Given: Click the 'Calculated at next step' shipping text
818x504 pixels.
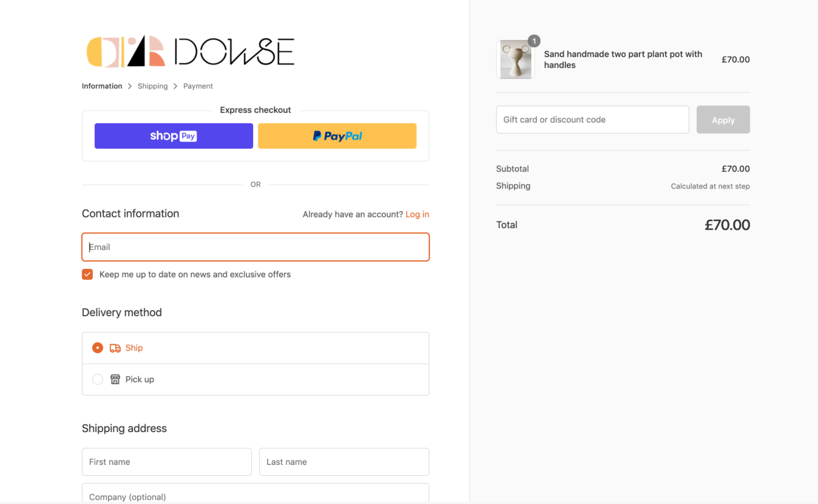Looking at the screenshot, I should coord(710,186).
